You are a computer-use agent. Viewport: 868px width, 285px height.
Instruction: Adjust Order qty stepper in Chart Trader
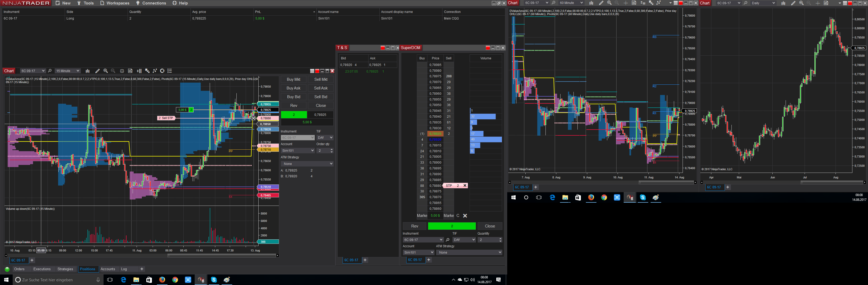(x=332, y=151)
